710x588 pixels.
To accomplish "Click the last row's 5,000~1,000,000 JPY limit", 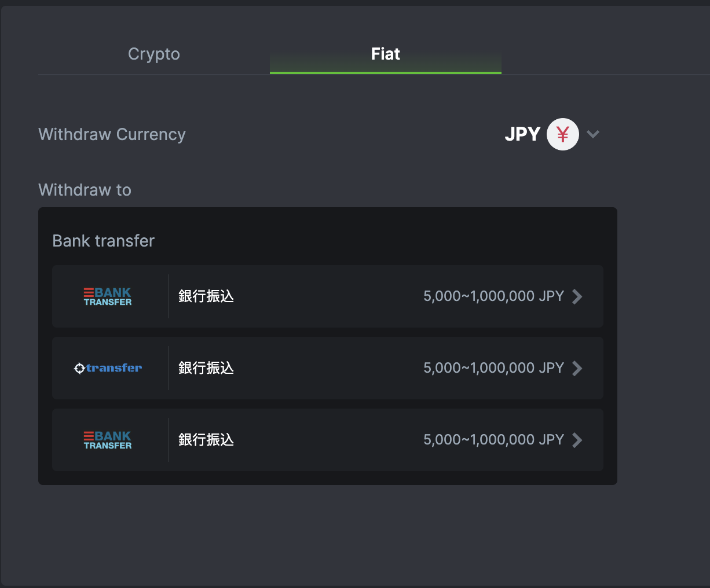I will click(493, 440).
